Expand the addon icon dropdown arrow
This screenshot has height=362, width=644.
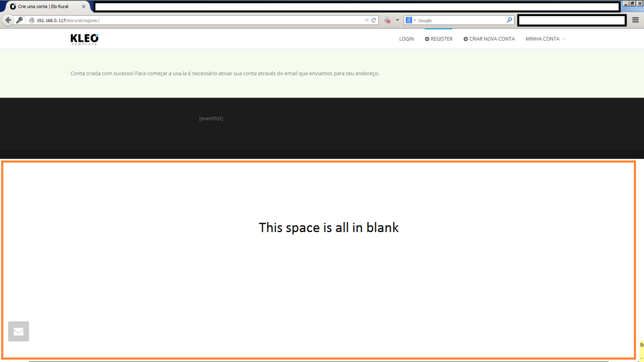coord(397,20)
